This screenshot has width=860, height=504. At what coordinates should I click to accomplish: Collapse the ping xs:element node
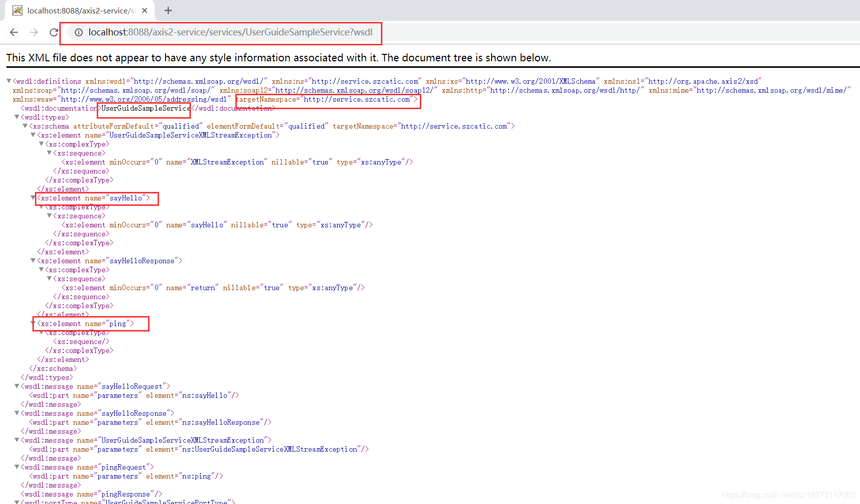coord(33,323)
